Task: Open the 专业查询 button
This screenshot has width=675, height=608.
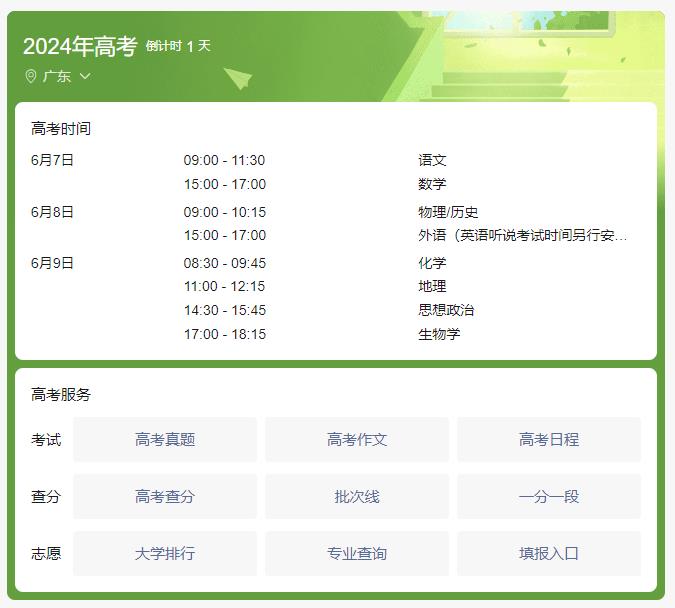Action: point(357,553)
